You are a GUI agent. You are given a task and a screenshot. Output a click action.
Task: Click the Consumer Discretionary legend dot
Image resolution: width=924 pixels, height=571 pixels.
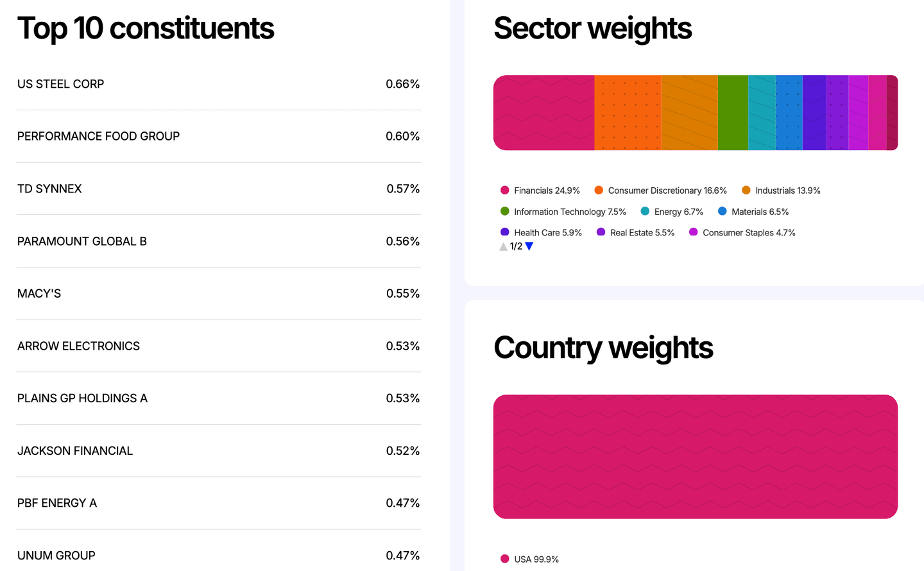click(x=599, y=191)
